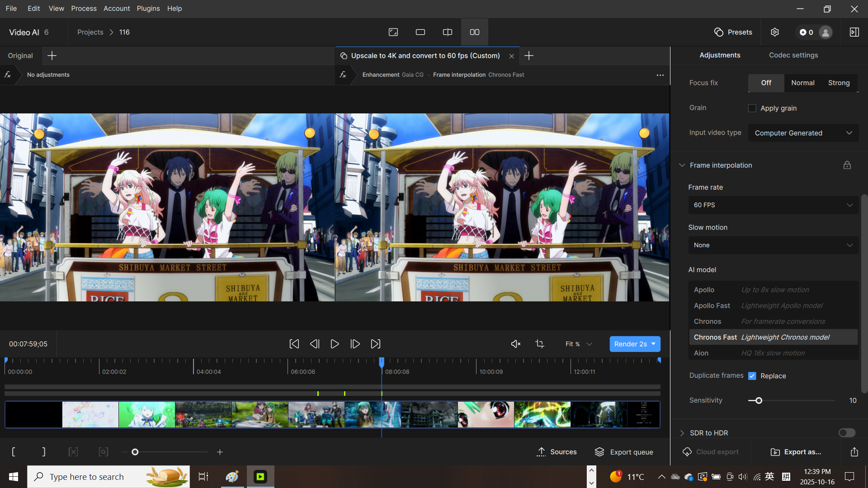Open the Frame rate 60 FPS dropdown
Viewport: 868px width, 488px height.
773,205
